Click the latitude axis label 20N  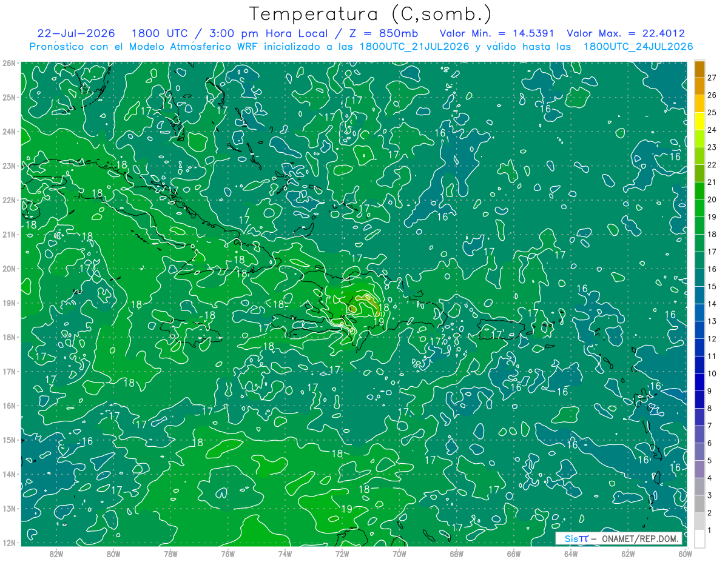pyautogui.click(x=8, y=269)
